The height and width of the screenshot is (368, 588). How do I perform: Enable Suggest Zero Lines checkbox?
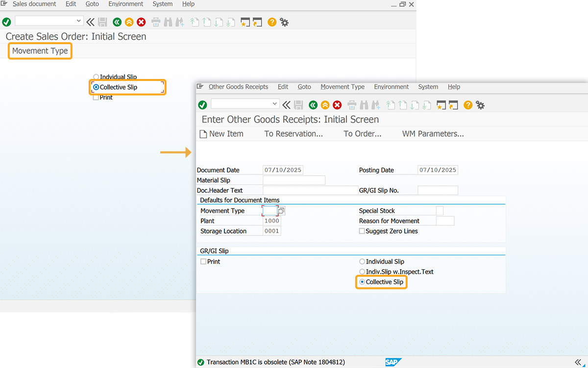[362, 231]
